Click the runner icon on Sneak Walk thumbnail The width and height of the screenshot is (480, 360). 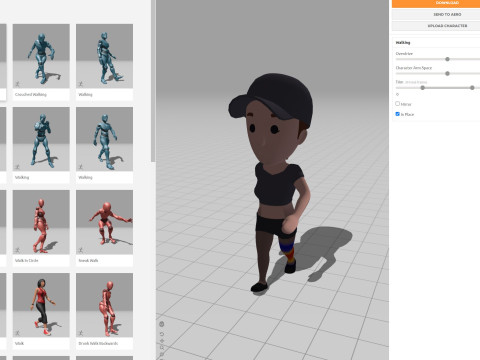tap(81, 250)
